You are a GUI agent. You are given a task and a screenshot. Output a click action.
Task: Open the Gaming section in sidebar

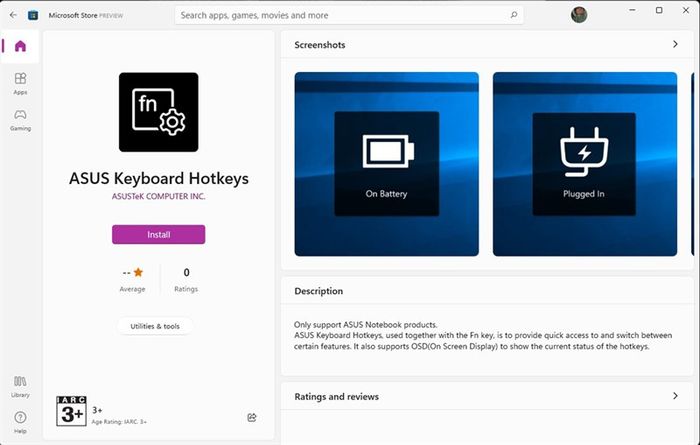[x=20, y=120]
